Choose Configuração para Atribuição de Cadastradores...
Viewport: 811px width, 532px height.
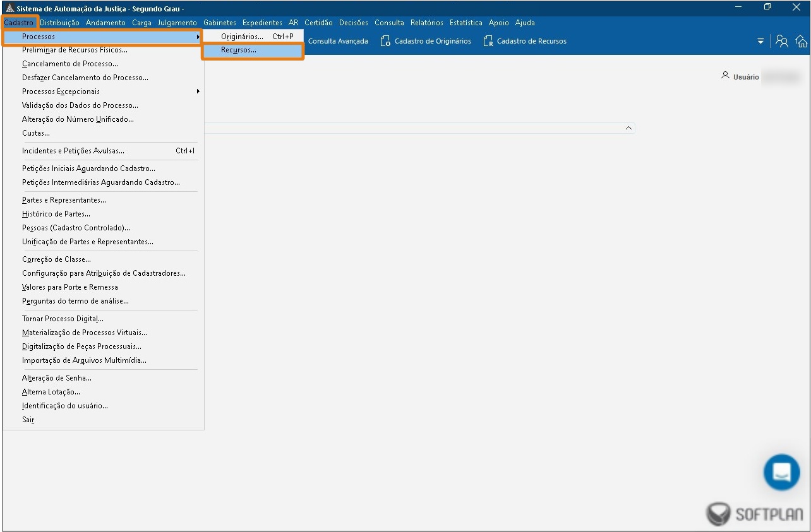(104, 273)
